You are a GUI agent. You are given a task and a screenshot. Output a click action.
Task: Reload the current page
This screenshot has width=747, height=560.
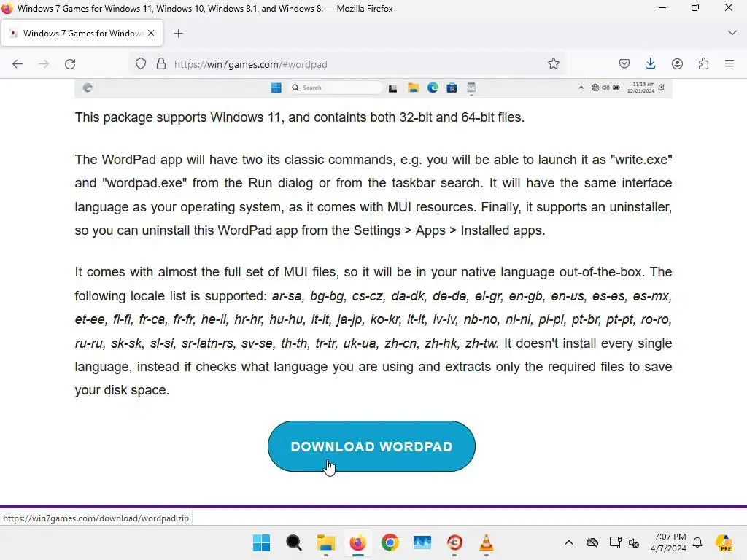coord(70,64)
